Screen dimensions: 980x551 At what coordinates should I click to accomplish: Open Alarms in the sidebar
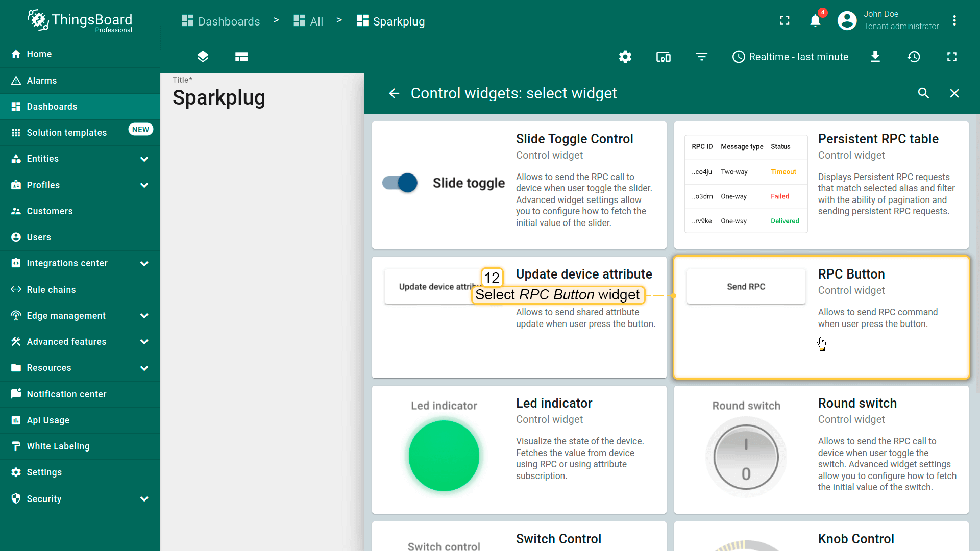click(x=42, y=81)
